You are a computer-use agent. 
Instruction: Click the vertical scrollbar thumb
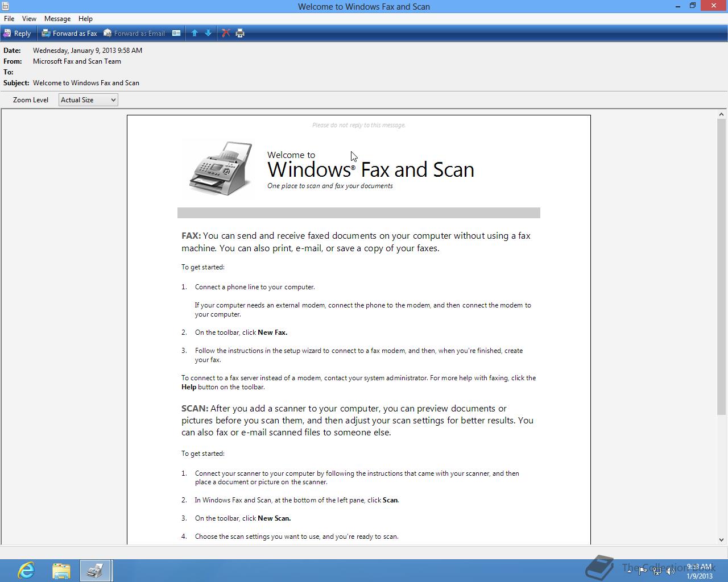coord(722,267)
